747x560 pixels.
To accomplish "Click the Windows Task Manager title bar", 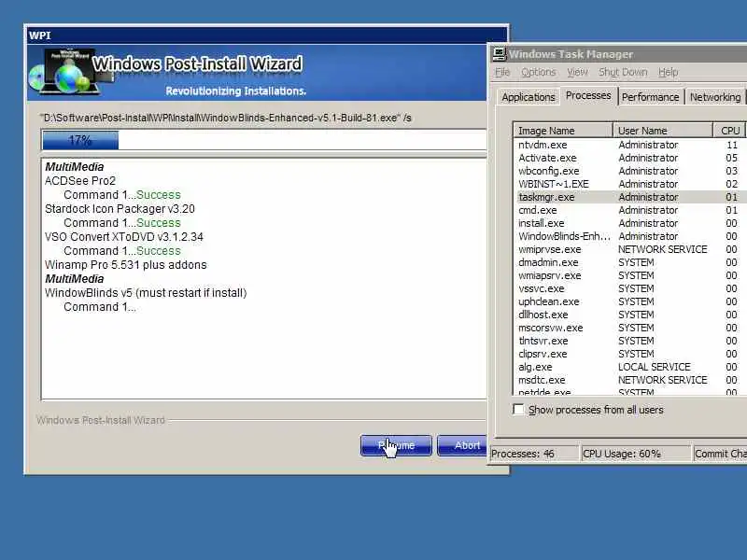I will [x=618, y=54].
